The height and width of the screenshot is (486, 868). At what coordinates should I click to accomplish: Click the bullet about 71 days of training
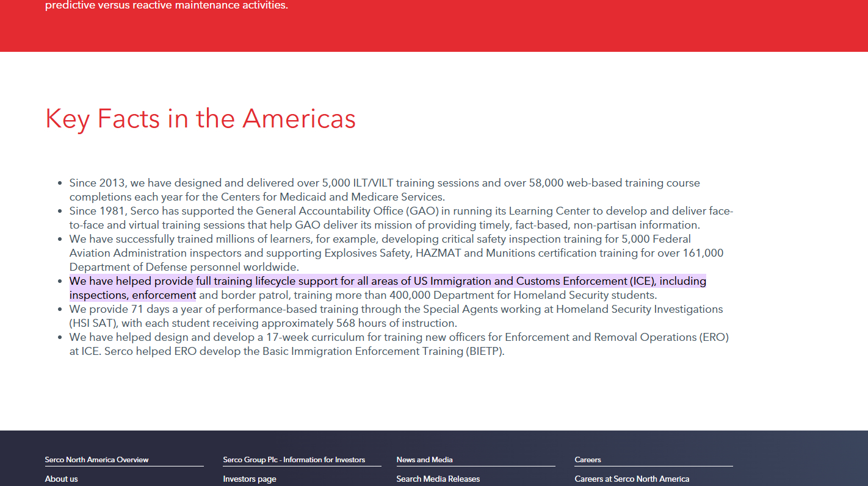coord(396,310)
